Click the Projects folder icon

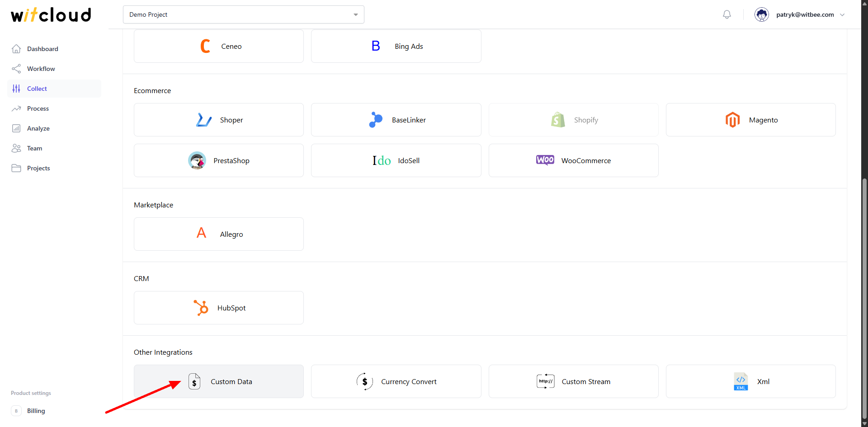(x=16, y=168)
